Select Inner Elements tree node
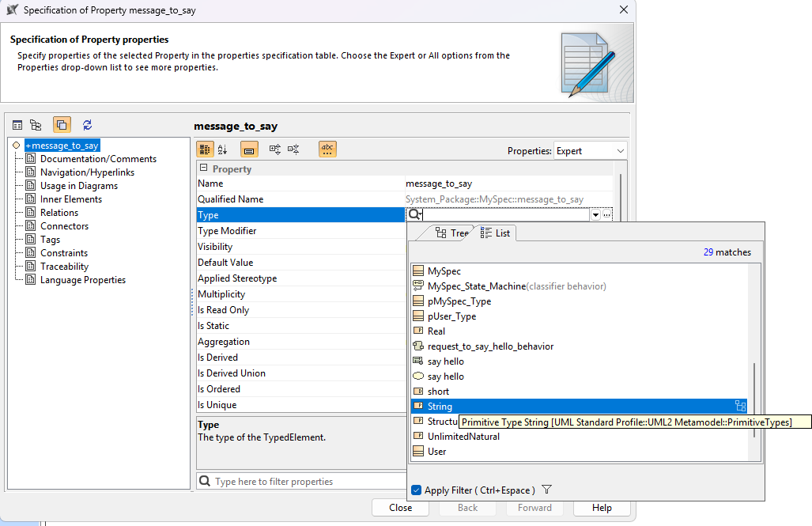This screenshot has width=812, height=526. tap(71, 199)
